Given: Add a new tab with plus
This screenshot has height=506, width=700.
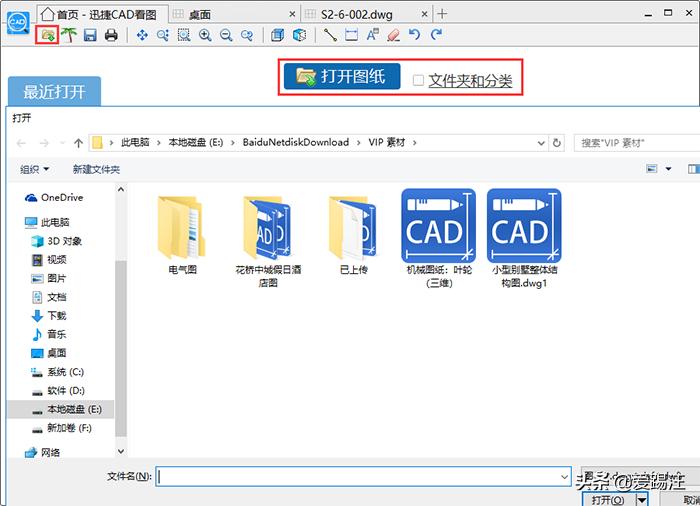Looking at the screenshot, I should point(442,14).
